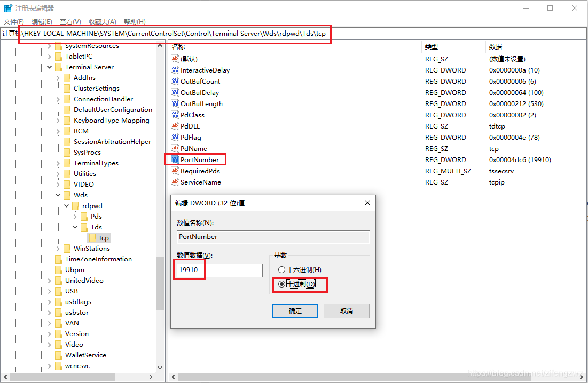Click the data value 0x00004dc6 (19910)

click(x=520, y=160)
